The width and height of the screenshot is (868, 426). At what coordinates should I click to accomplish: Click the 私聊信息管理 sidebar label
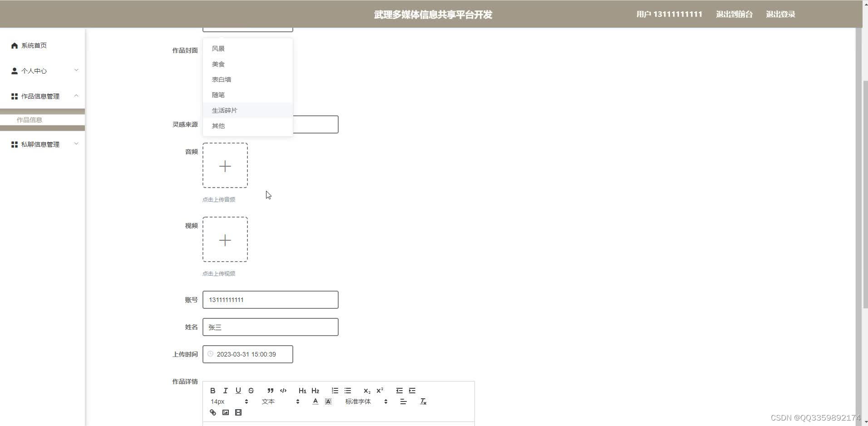(x=40, y=144)
